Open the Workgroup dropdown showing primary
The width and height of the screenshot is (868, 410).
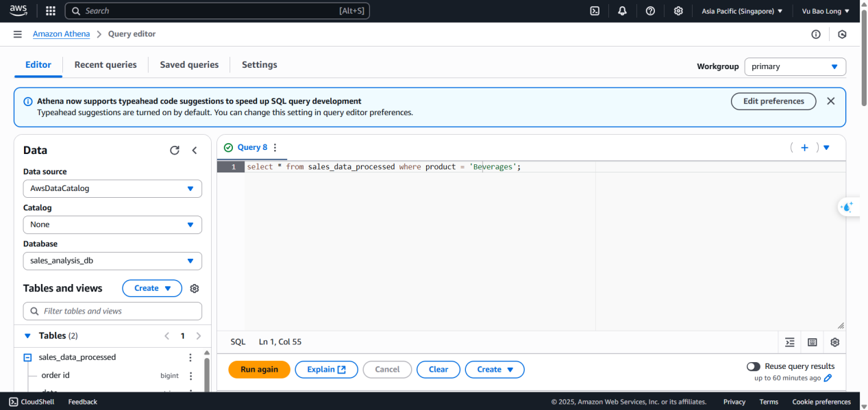(x=795, y=66)
